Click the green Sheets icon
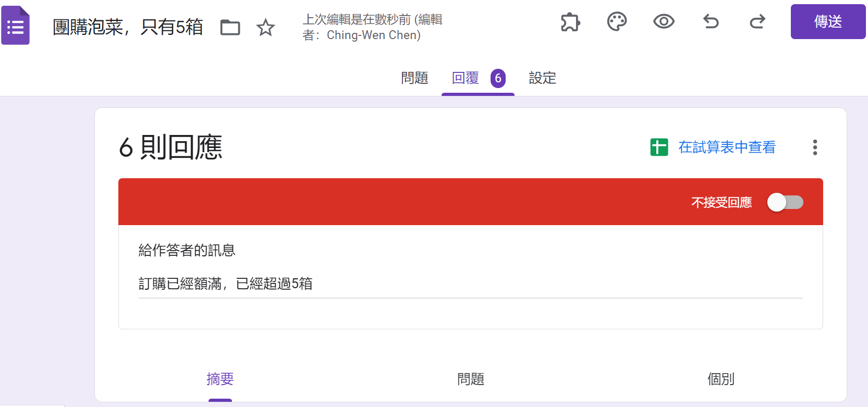 pos(659,147)
